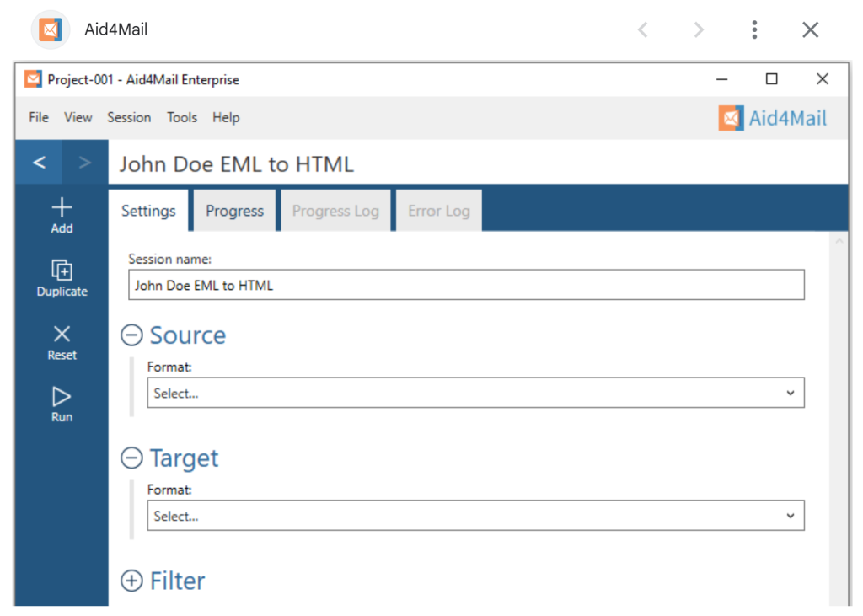The width and height of the screenshot is (863, 616).
Task: Open the three-dot options menu
Action: coord(754,29)
